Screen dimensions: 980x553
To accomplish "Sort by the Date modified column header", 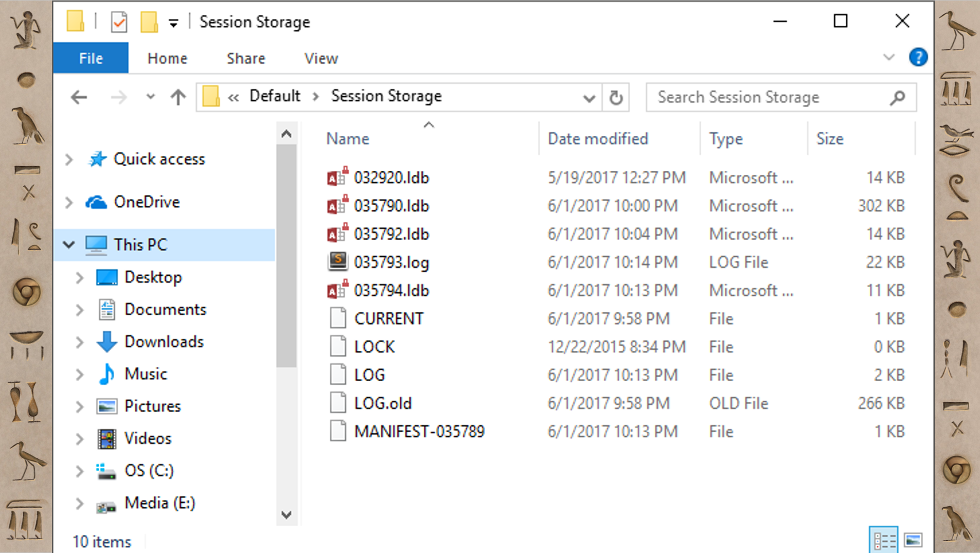I will tap(597, 139).
